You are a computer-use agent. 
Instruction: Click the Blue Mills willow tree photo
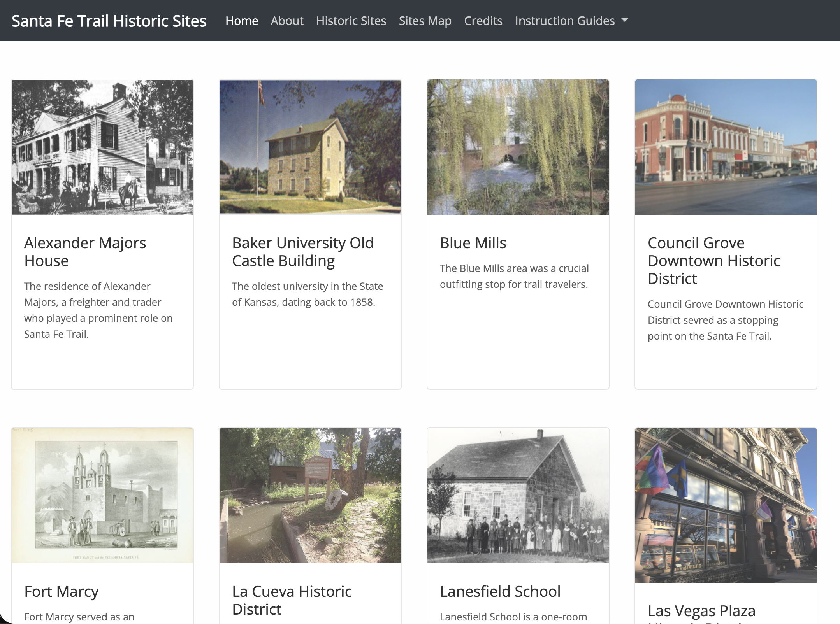(x=518, y=147)
